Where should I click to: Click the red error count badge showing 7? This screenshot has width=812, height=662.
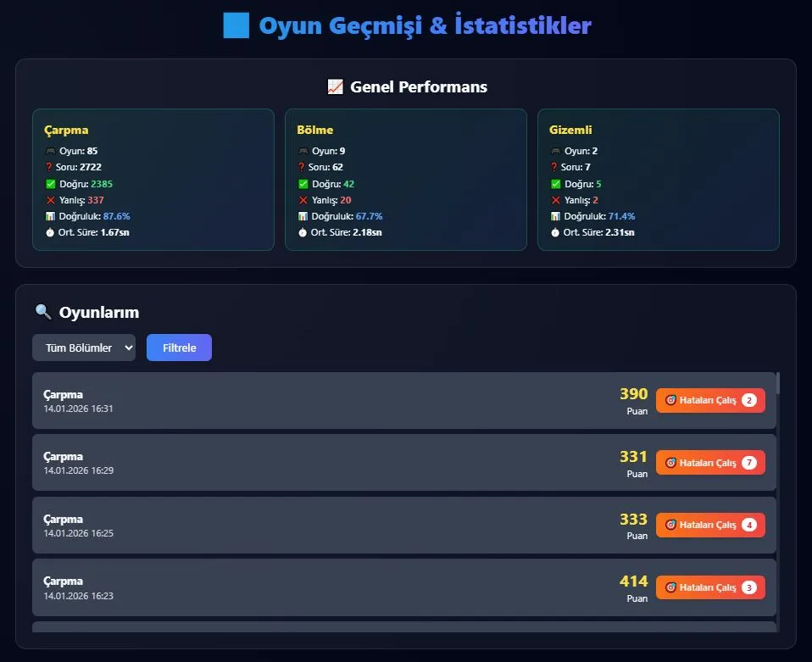pos(748,462)
